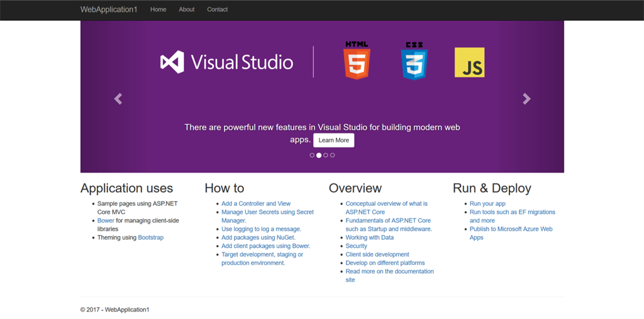Open the Working with Data link
644x319 pixels.
click(x=370, y=237)
